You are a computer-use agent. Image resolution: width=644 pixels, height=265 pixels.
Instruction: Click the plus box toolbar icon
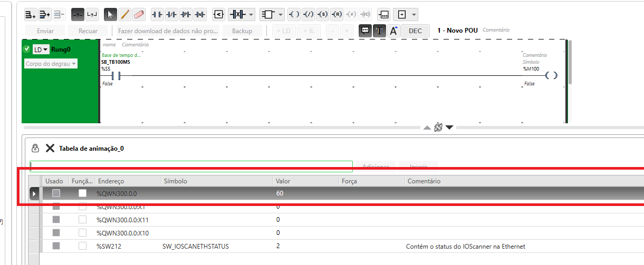click(x=401, y=14)
